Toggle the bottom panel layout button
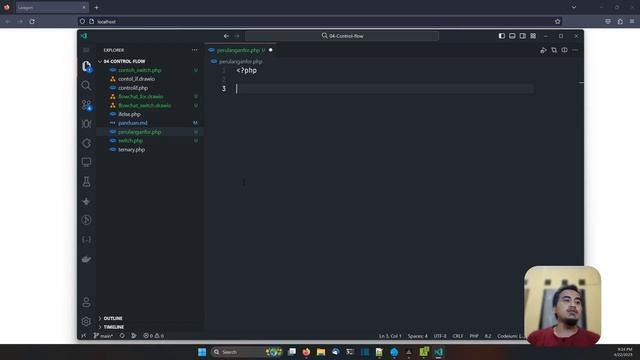The image size is (640, 360). pyautogui.click(x=512, y=36)
